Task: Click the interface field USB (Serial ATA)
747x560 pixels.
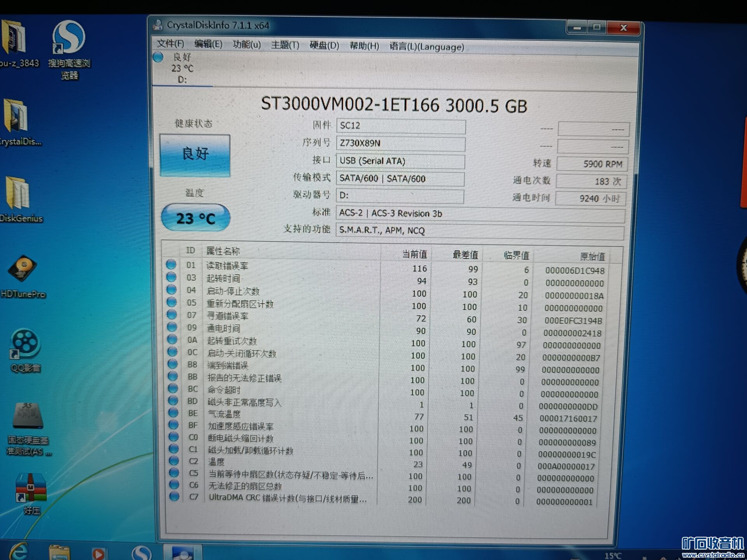Action: pos(400,161)
